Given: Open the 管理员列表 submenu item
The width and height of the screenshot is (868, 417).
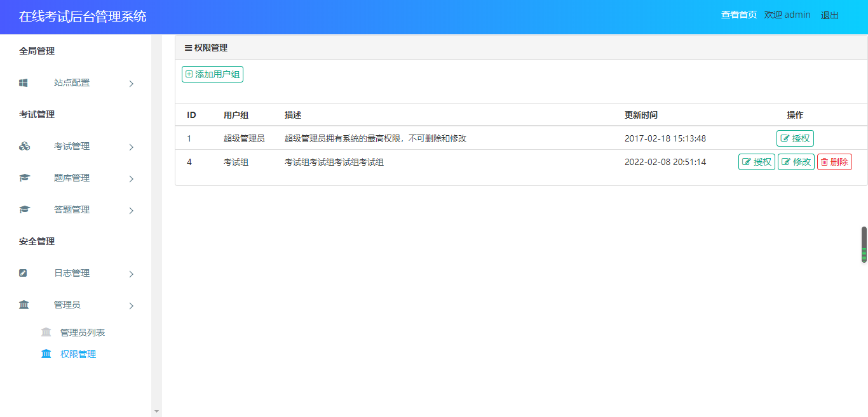Looking at the screenshot, I should tap(83, 333).
